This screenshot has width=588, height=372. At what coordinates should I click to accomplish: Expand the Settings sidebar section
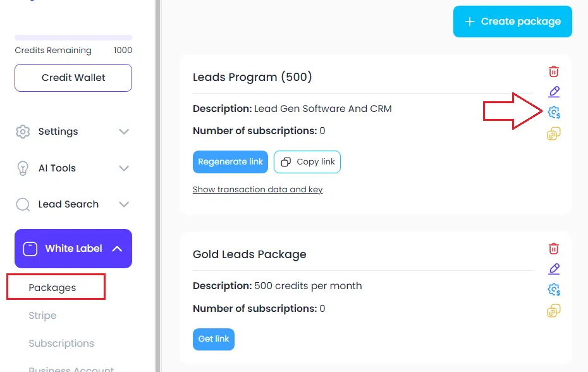coord(73,132)
